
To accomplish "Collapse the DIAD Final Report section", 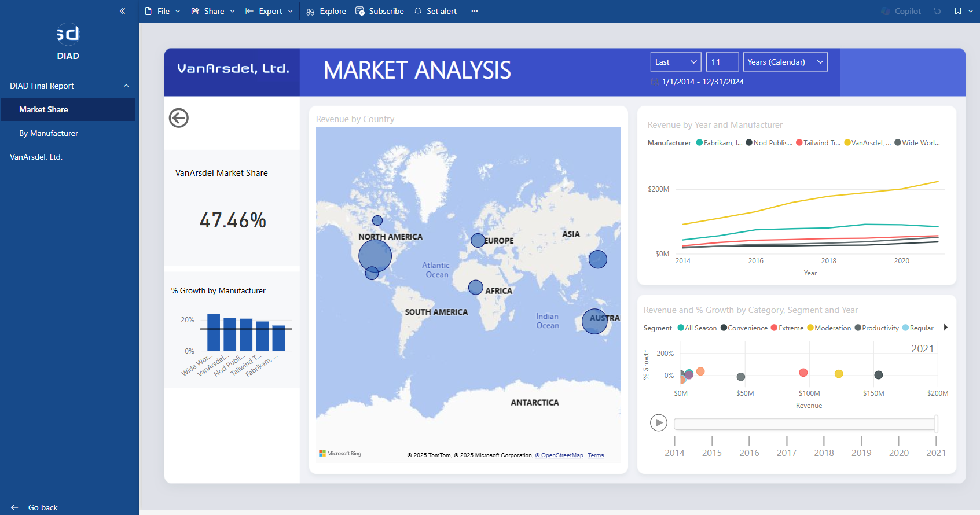I will [x=126, y=86].
